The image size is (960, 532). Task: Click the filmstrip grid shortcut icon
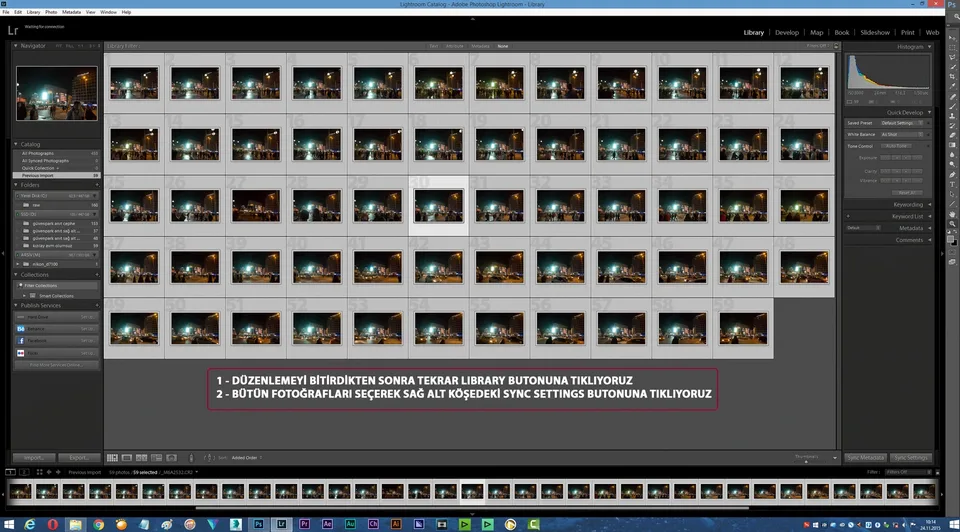[x=39, y=472]
